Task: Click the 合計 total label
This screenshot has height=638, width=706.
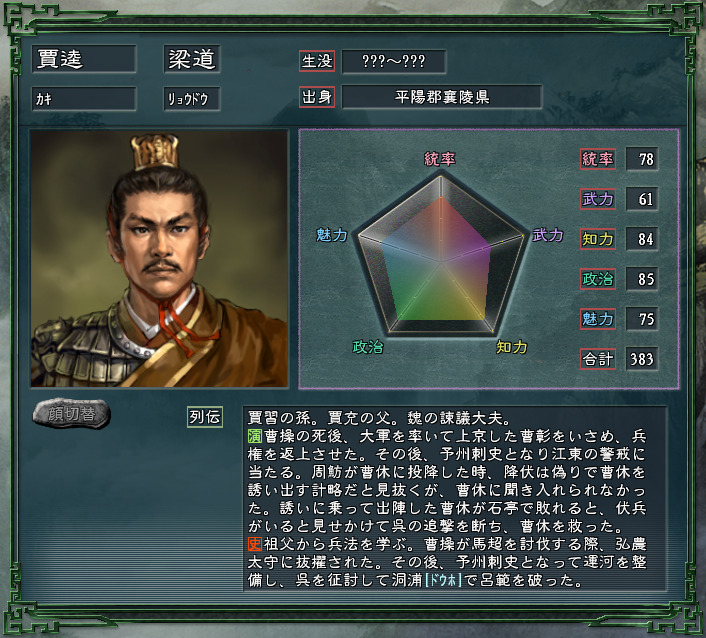Action: (x=598, y=359)
